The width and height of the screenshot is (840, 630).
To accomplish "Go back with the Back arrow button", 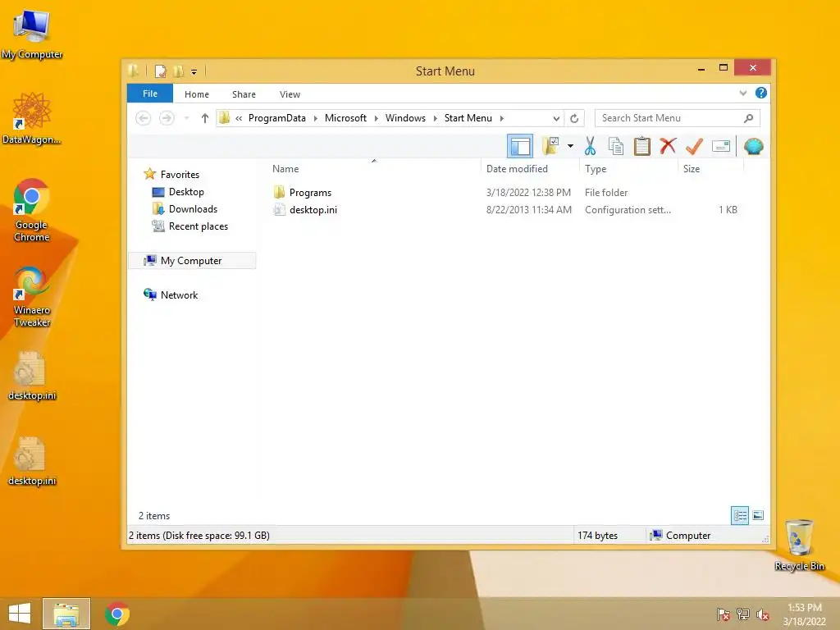I will (143, 118).
